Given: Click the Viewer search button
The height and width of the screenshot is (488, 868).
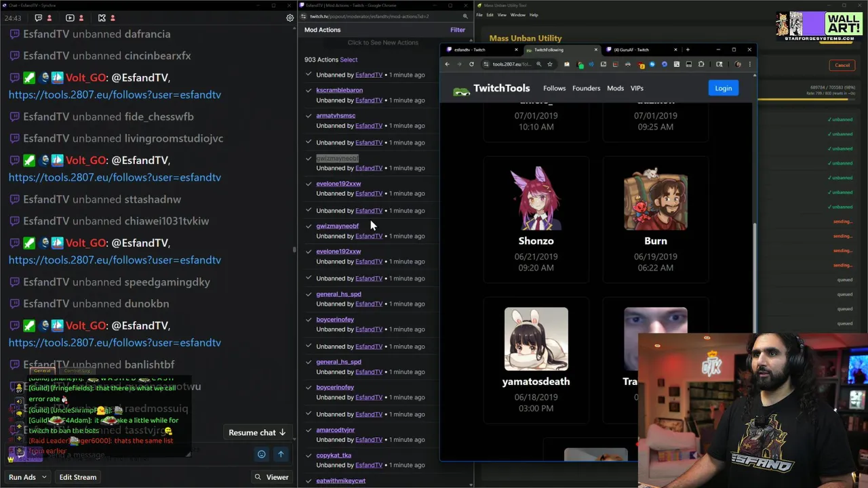Looking at the screenshot, I should click(271, 477).
